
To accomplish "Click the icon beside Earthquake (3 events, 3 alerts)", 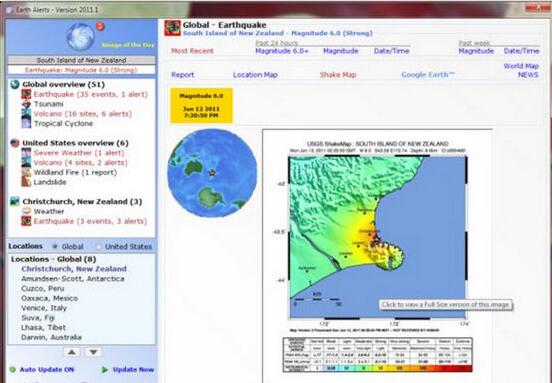I will click(x=26, y=221).
